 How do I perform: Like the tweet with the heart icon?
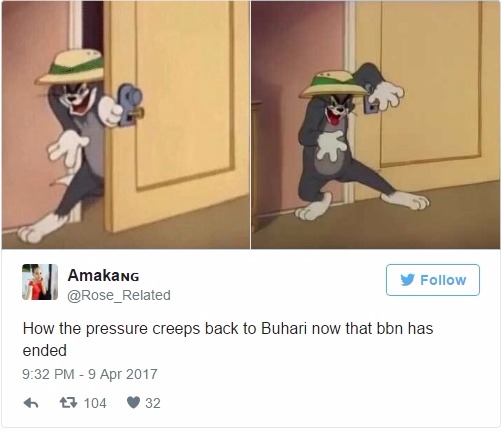[133, 403]
